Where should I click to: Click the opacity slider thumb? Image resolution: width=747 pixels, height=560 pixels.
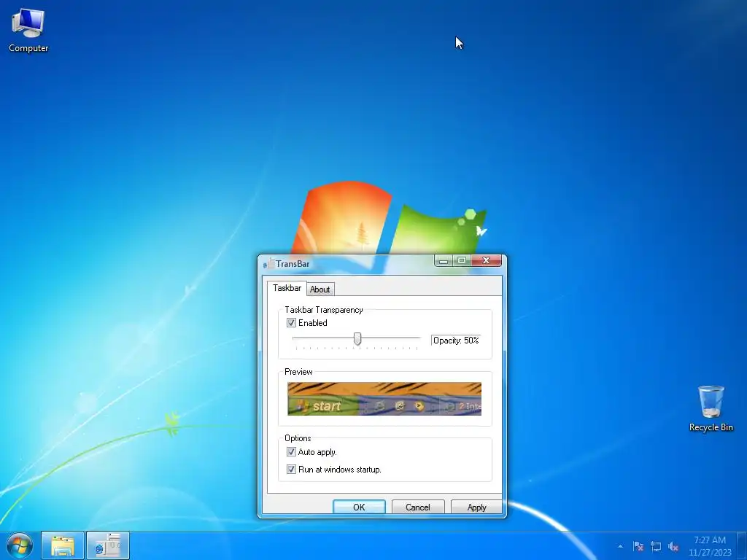[357, 338]
